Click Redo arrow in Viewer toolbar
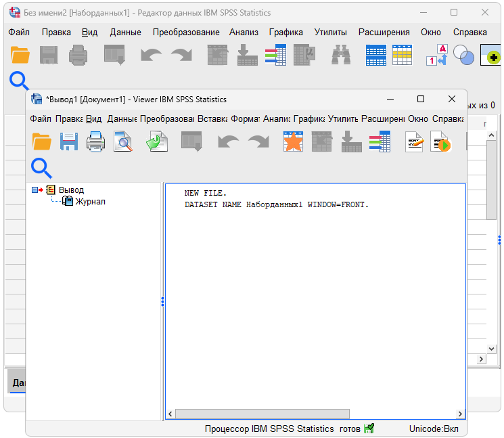This screenshot has width=504, height=438. tap(258, 141)
